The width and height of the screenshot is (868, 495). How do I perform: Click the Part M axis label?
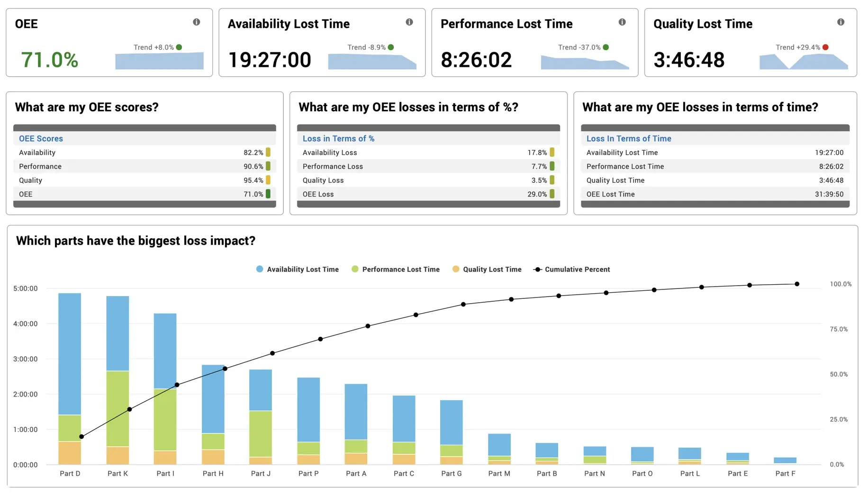(x=499, y=474)
